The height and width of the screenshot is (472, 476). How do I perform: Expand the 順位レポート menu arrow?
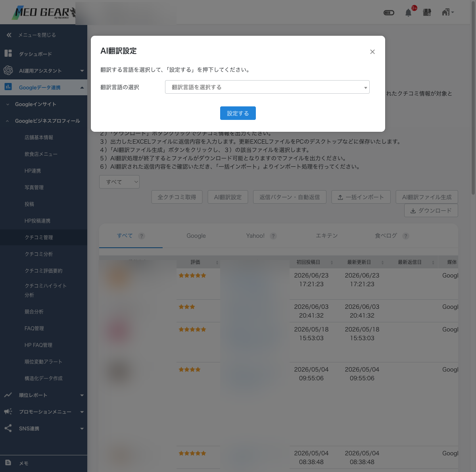[82, 395]
